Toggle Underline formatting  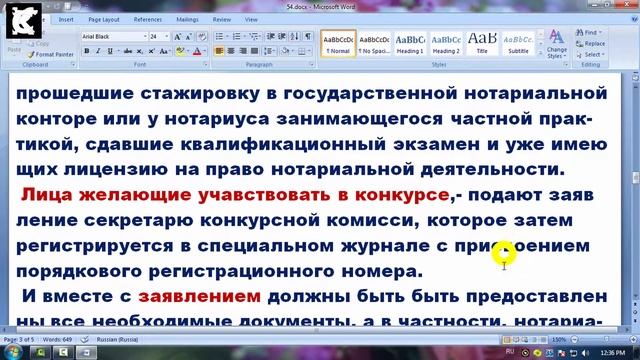coord(110,51)
